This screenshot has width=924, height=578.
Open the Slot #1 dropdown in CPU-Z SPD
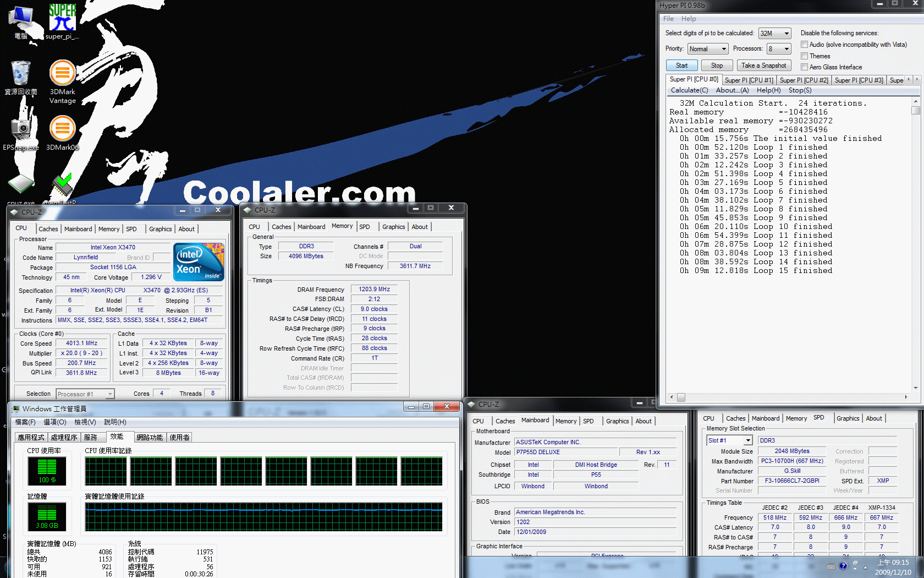[x=729, y=440]
